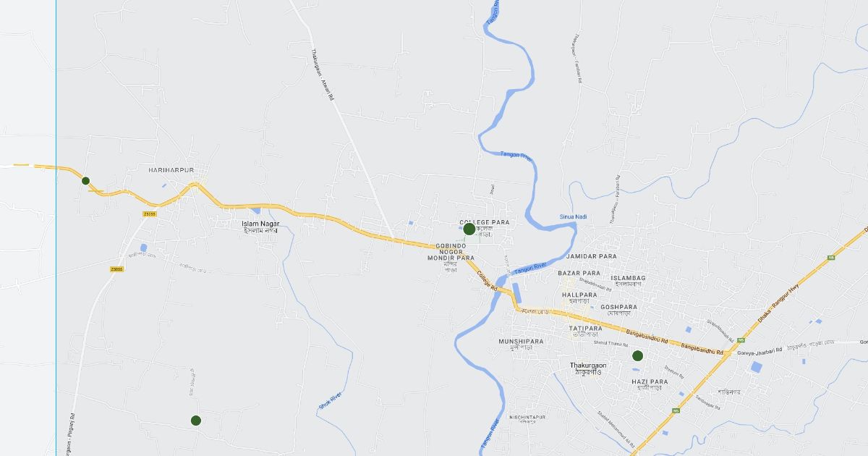Select the green marker near Hazi Para
Image resolution: width=868 pixels, height=456 pixels.
pyautogui.click(x=637, y=355)
